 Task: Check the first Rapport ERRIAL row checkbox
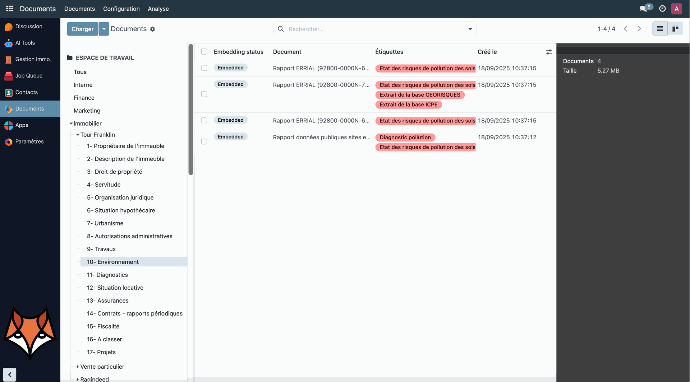tap(204, 68)
